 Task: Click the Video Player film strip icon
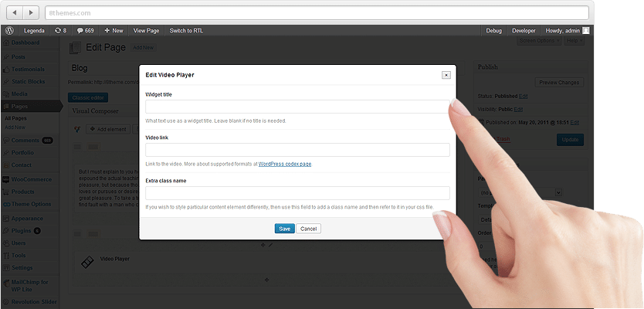pyautogui.click(x=87, y=262)
